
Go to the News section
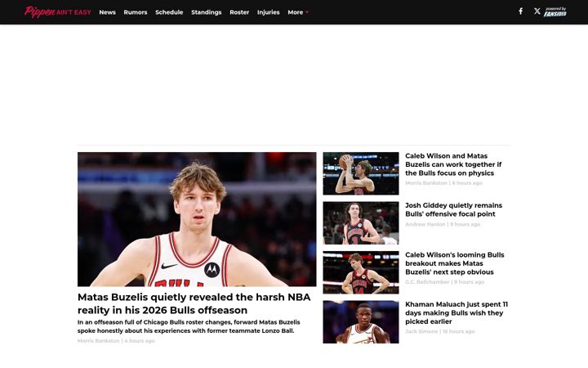pos(107,12)
